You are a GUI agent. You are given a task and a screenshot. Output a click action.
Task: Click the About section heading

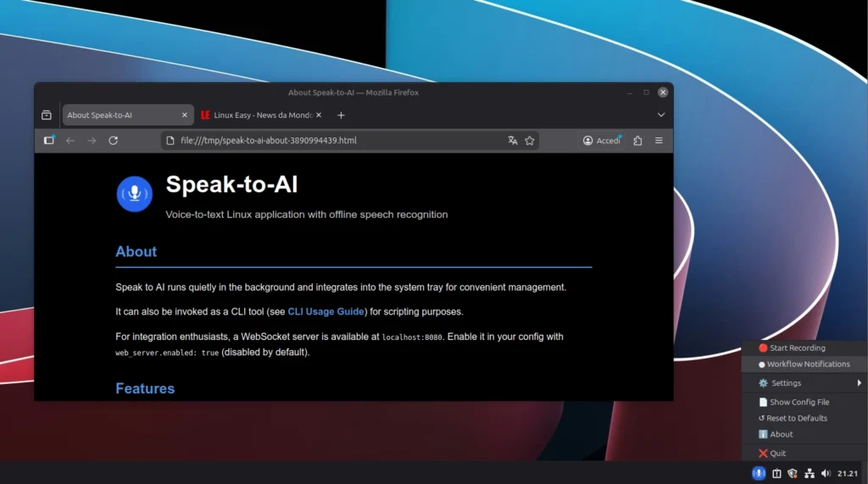136,252
